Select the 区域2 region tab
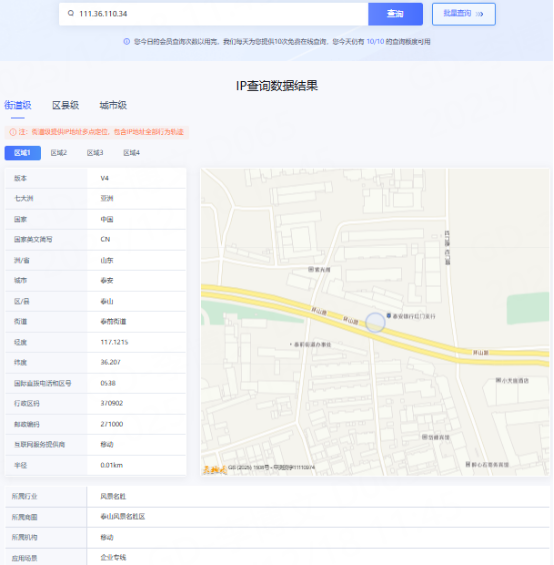Screen dimensions: 554x565 point(59,153)
